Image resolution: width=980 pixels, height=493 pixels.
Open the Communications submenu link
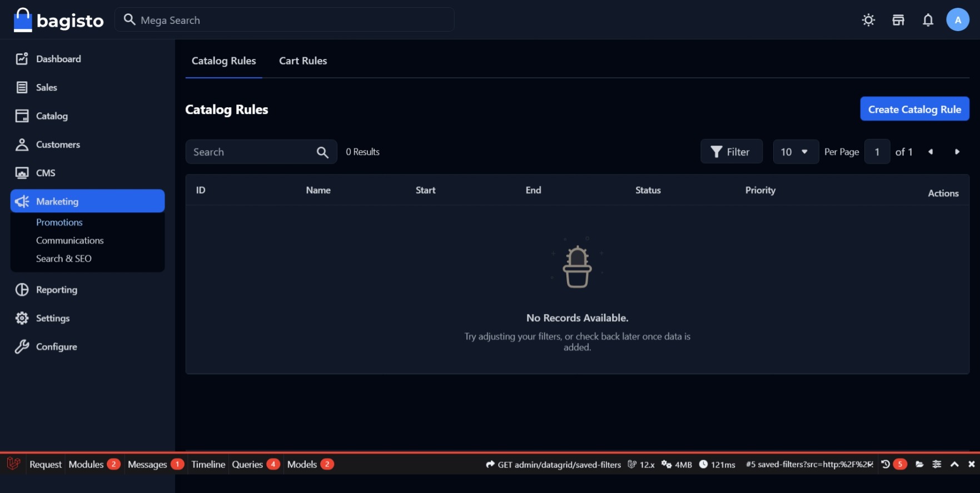[70, 241]
